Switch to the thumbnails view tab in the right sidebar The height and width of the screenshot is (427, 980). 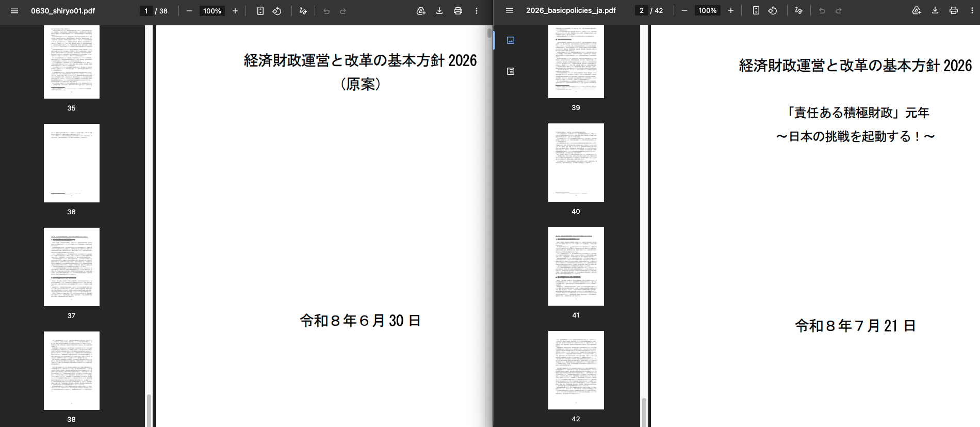[511, 40]
